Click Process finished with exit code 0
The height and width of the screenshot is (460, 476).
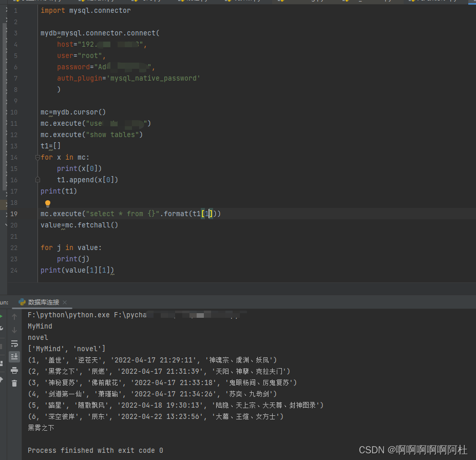click(96, 451)
